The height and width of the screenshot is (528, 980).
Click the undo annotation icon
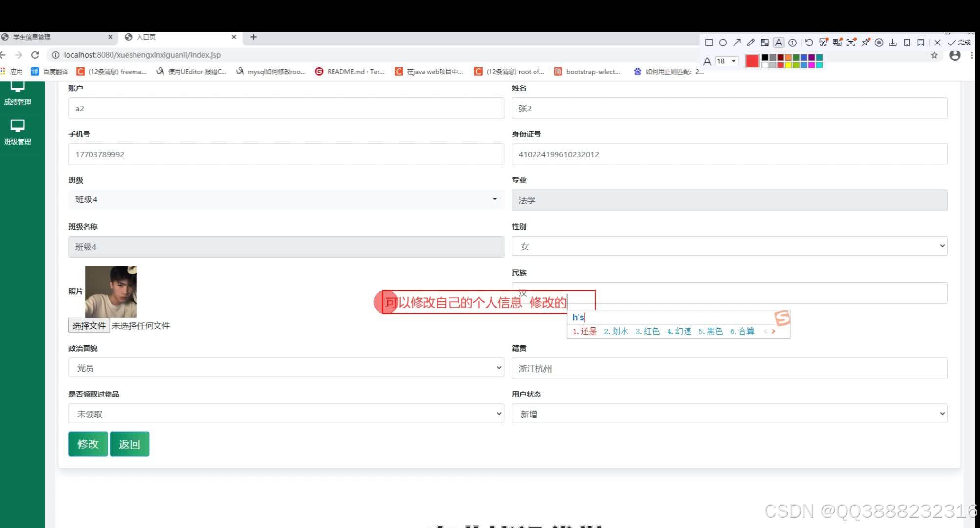(x=809, y=43)
